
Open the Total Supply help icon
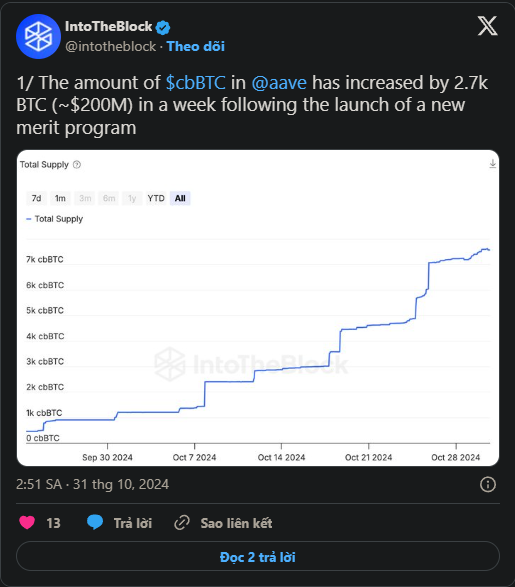pyautogui.click(x=77, y=165)
